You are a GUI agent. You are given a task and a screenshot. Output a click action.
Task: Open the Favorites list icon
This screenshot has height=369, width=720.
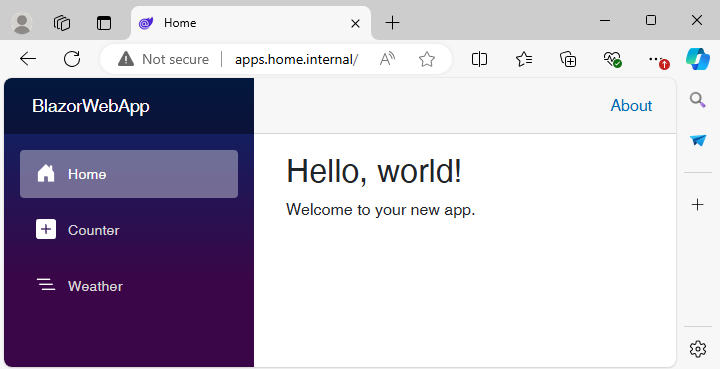point(524,59)
